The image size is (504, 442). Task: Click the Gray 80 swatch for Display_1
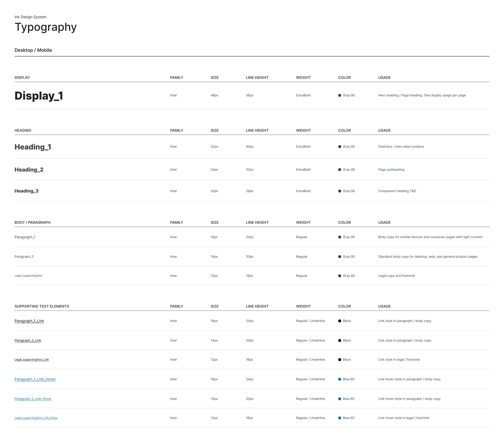point(340,95)
